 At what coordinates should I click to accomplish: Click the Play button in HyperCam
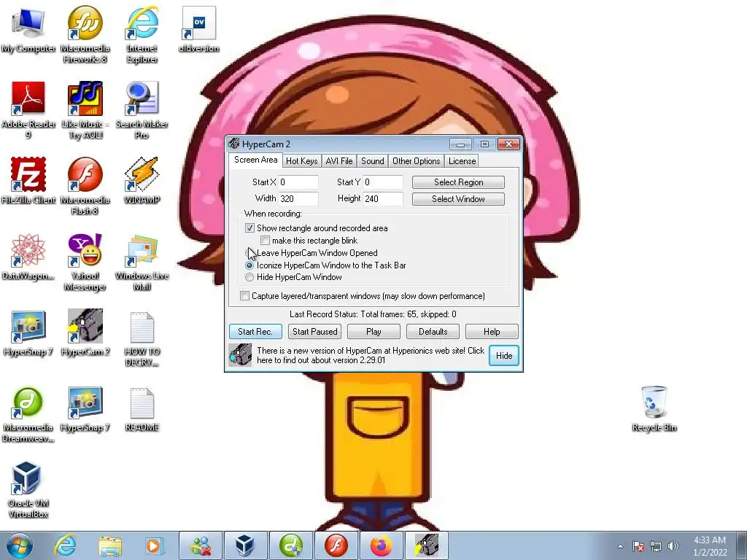tap(374, 332)
